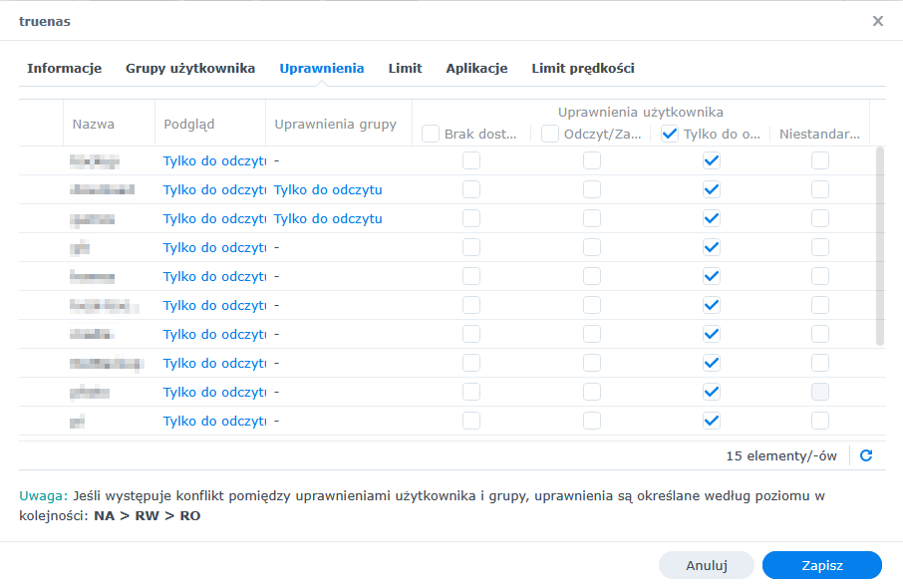Image resolution: width=903 pixels, height=588 pixels.
Task: Enable Odczyt/Zapis in the second row
Action: point(592,189)
